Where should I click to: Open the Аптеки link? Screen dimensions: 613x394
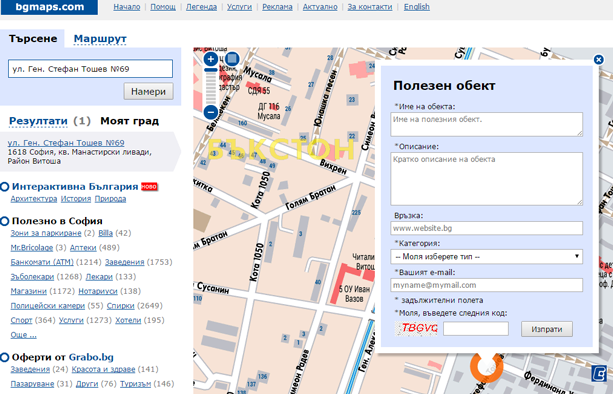83,247
